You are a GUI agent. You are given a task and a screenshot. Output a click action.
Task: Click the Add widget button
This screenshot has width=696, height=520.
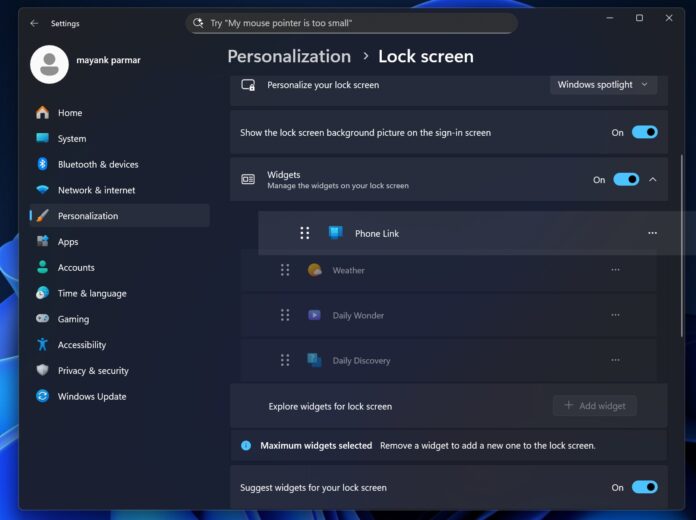pyautogui.click(x=595, y=405)
